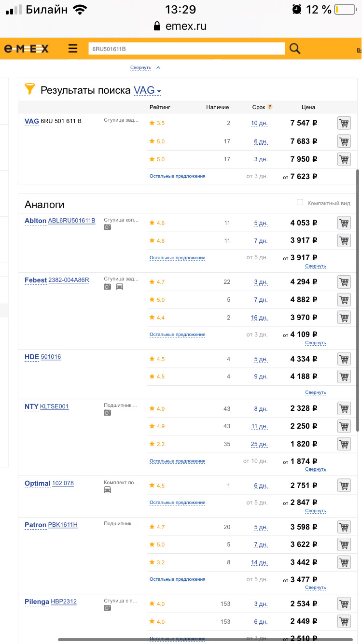
Task: Add Ablton 4 053 ₽ offer to cart
Action: coord(344,223)
